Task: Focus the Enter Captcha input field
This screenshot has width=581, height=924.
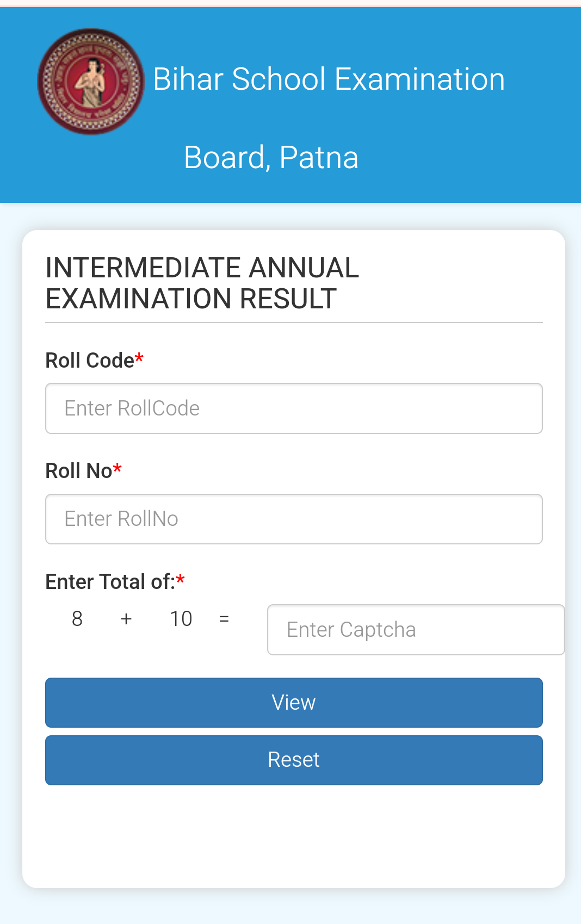Action: click(416, 630)
